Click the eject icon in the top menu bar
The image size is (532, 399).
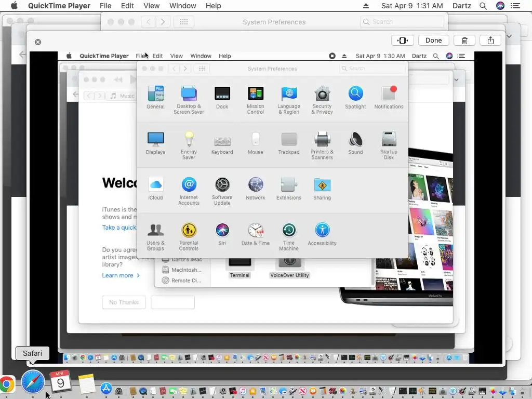(x=366, y=6)
